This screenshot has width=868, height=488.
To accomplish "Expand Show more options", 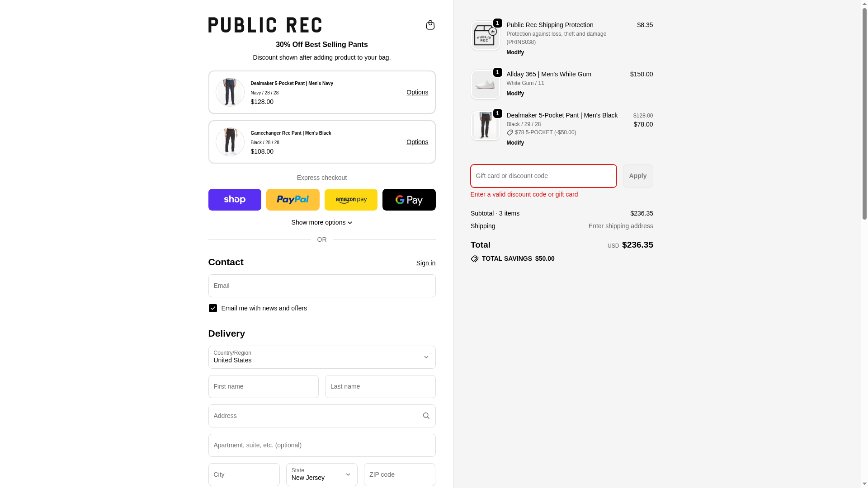I will point(321,222).
